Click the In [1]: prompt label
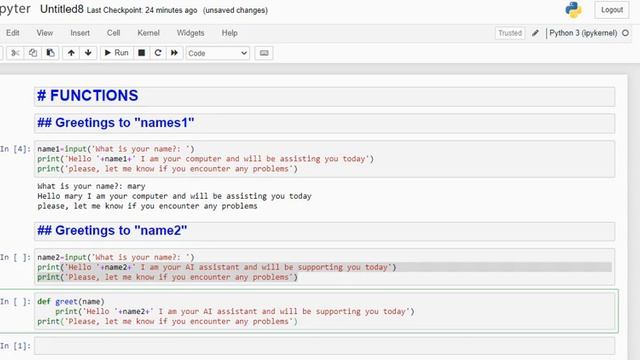 (16, 346)
